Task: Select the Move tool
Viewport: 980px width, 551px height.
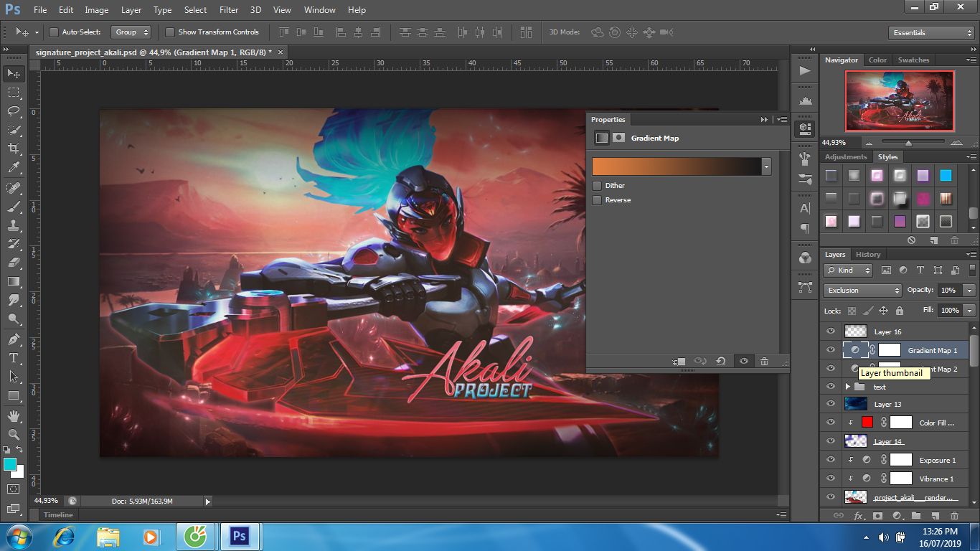Action: point(14,74)
